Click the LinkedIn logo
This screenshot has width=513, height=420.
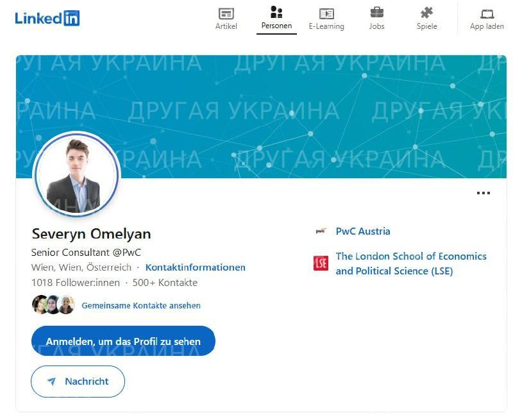point(47,18)
